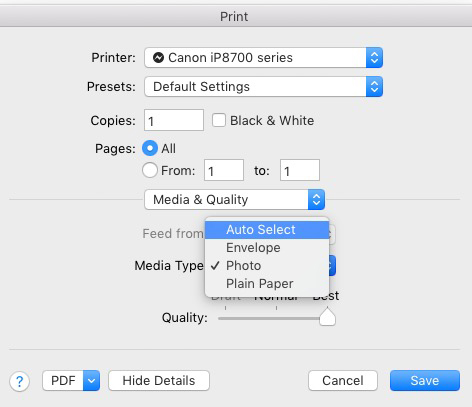Screen dimensions: 472x407
Task: Click the Canon printer status icon
Action: coord(158,58)
